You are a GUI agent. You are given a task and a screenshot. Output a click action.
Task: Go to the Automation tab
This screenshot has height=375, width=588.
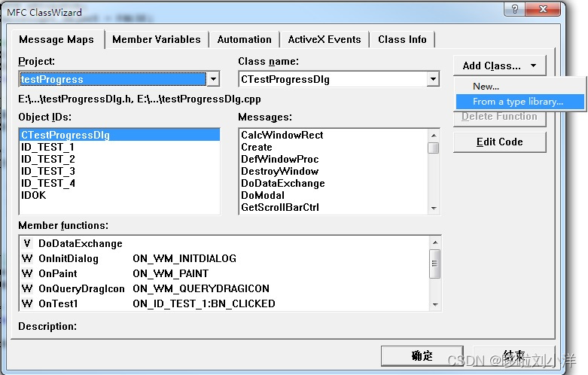(x=244, y=39)
